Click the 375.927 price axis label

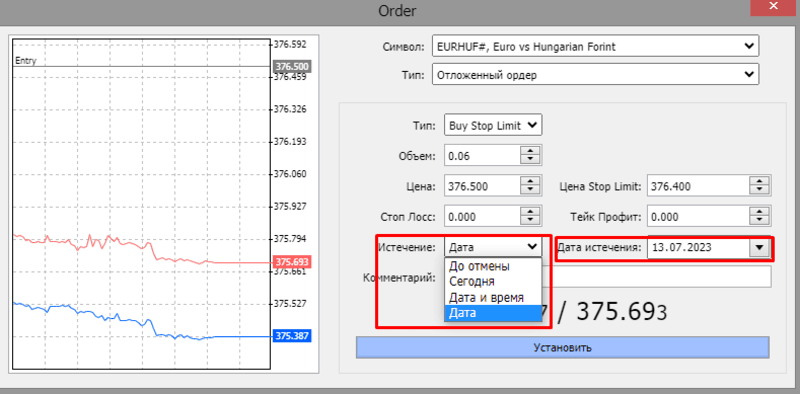click(290, 207)
